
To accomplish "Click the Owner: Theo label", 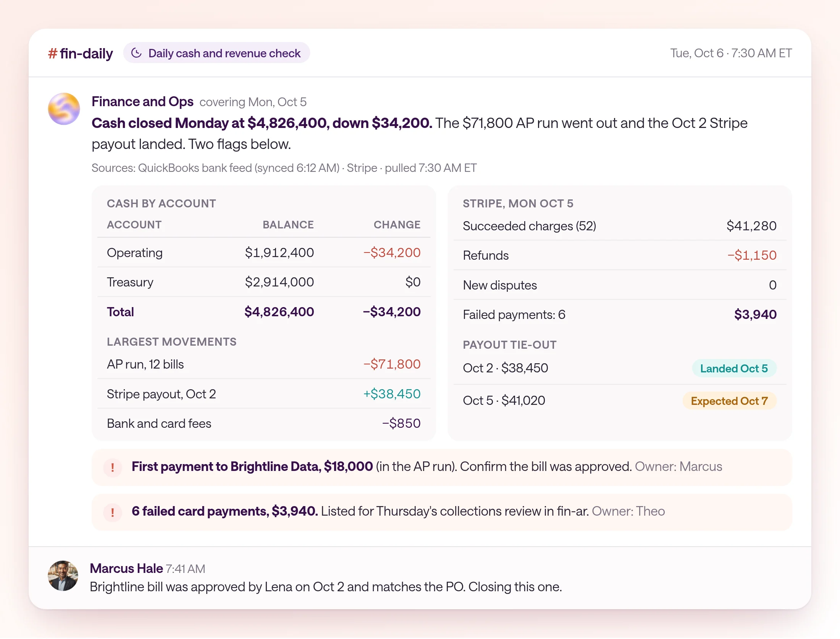I will click(x=628, y=511).
